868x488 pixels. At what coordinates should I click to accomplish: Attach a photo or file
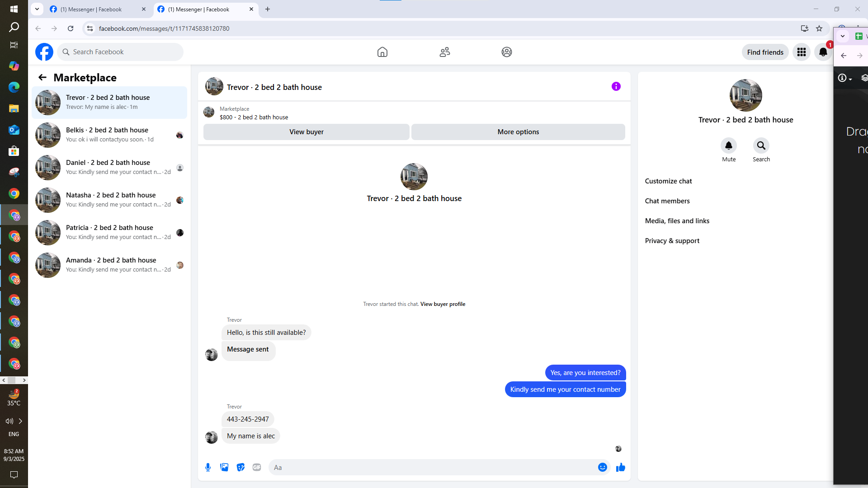pyautogui.click(x=224, y=467)
